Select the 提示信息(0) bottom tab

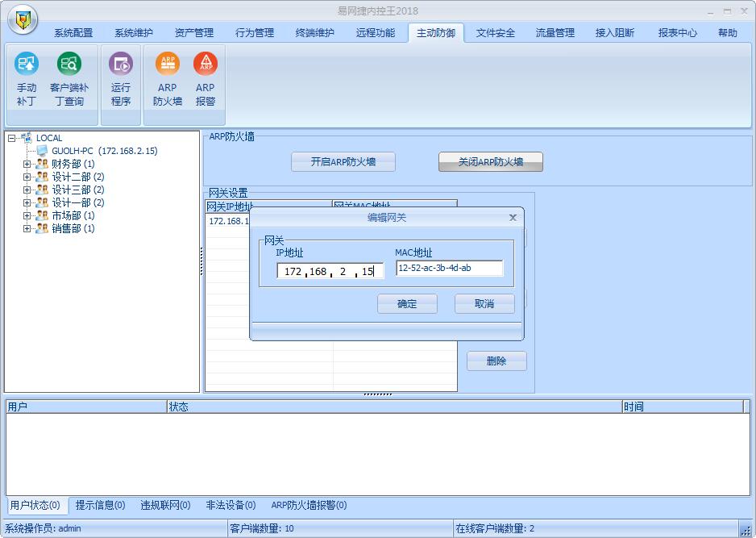click(100, 505)
